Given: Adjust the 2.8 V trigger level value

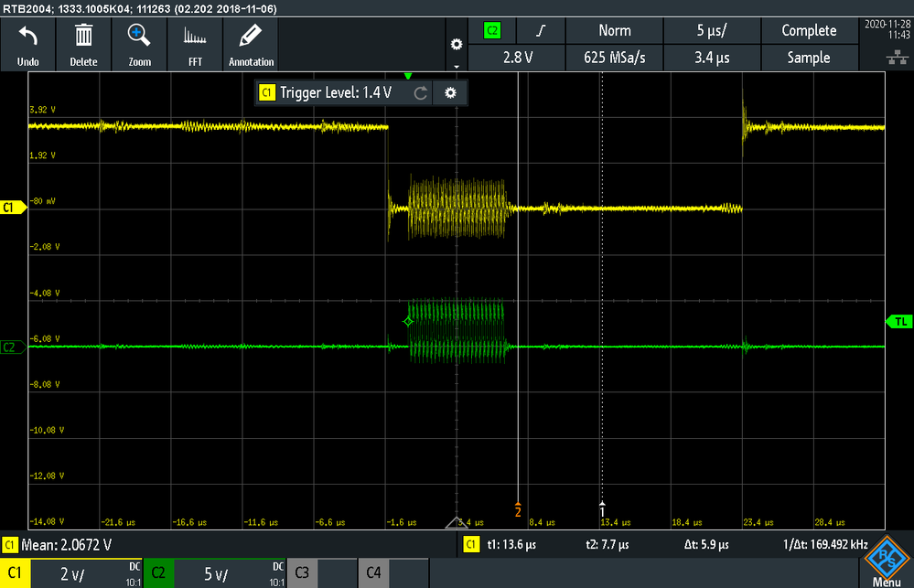Looking at the screenshot, I should point(517,58).
